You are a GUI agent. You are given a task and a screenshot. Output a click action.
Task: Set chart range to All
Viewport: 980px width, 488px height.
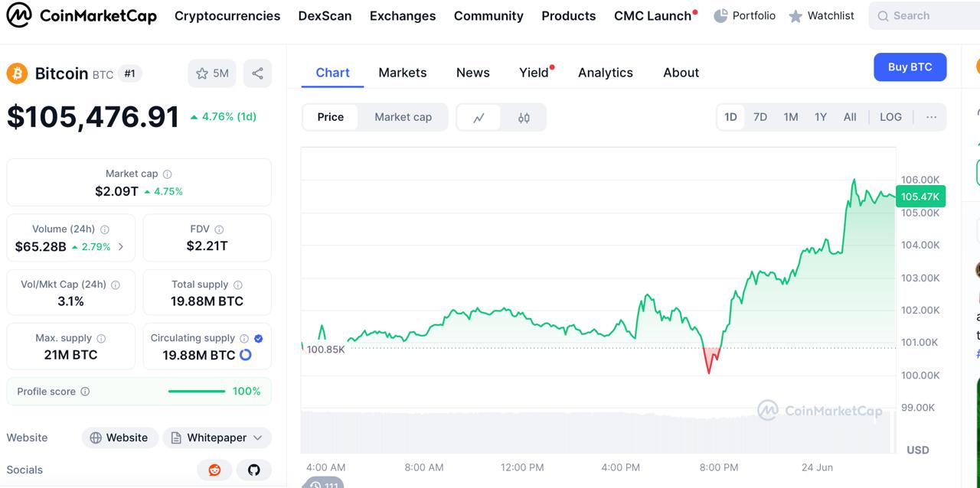(x=850, y=117)
